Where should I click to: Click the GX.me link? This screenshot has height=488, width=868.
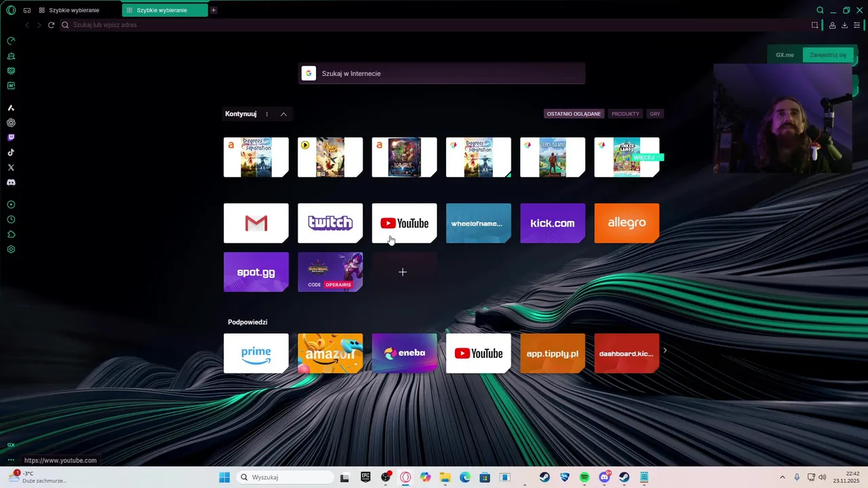tap(785, 55)
